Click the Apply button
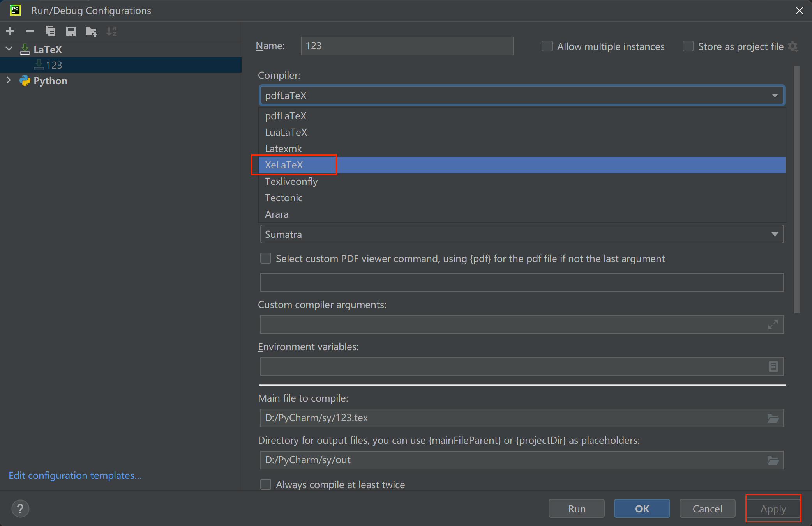Screen dimensions: 812x526 click(773, 509)
